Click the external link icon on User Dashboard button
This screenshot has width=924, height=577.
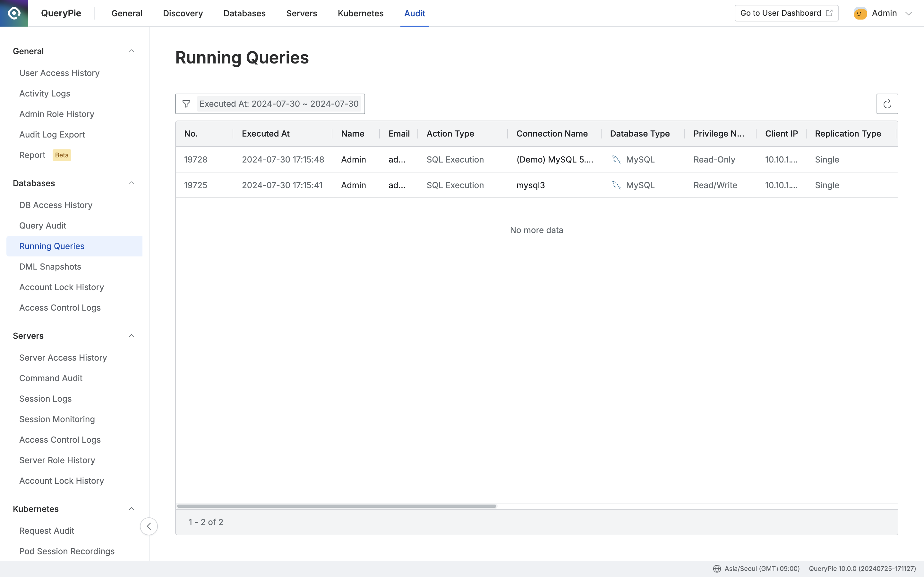coord(829,13)
